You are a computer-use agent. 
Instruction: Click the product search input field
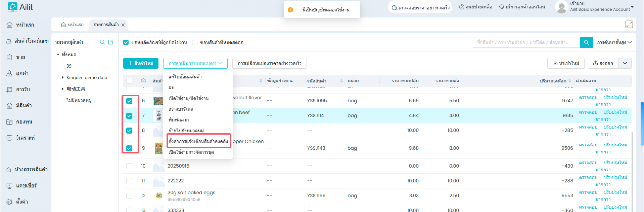pos(526,42)
